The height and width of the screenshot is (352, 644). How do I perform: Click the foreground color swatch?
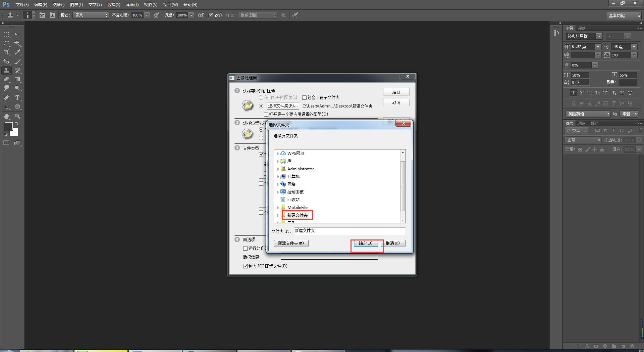tap(8, 126)
